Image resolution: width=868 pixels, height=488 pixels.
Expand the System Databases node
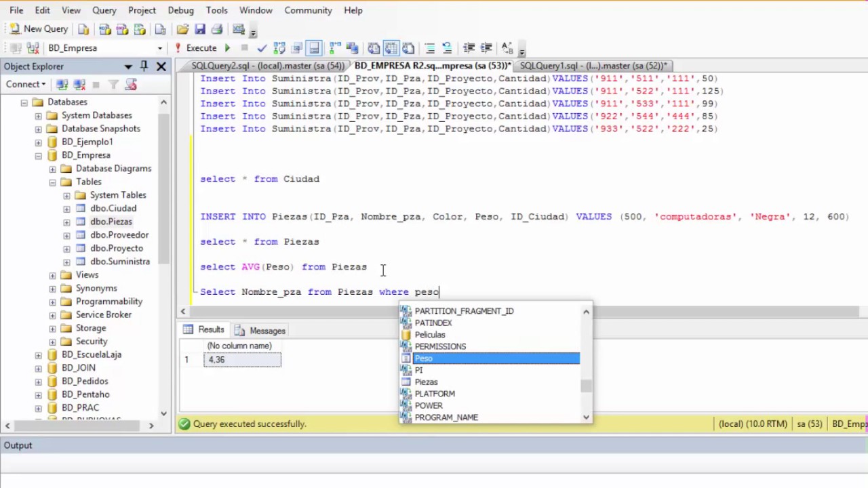tap(38, 116)
